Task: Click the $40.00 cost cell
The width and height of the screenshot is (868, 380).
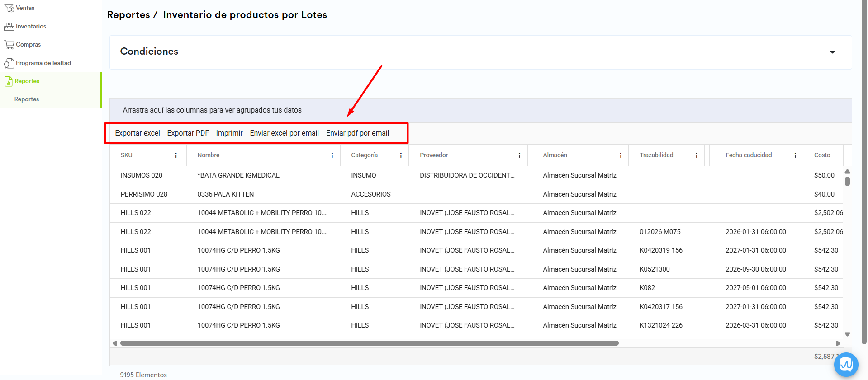Action: [x=824, y=194]
